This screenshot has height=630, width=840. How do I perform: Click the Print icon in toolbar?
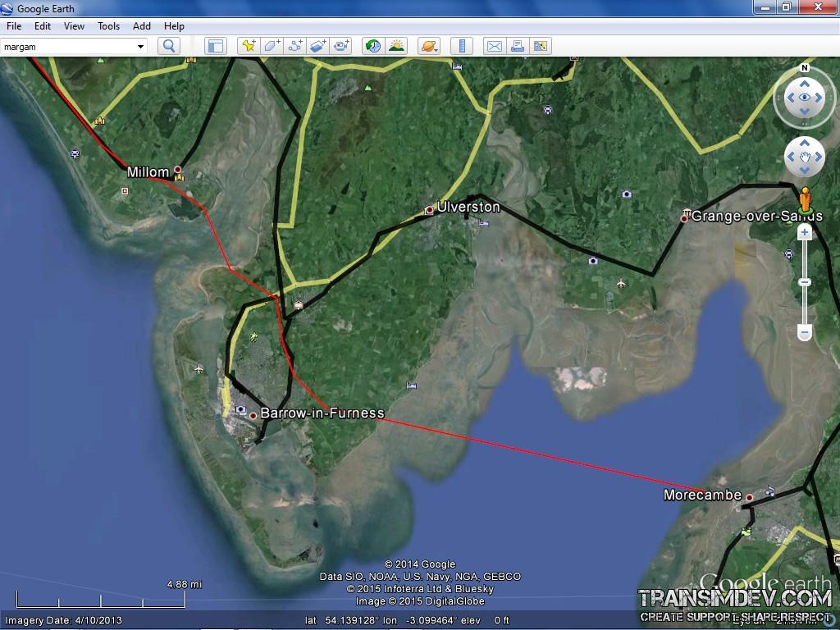(x=518, y=46)
